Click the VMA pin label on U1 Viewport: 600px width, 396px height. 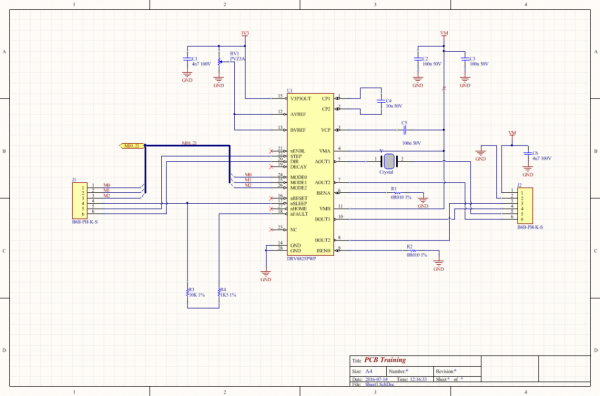(325, 151)
